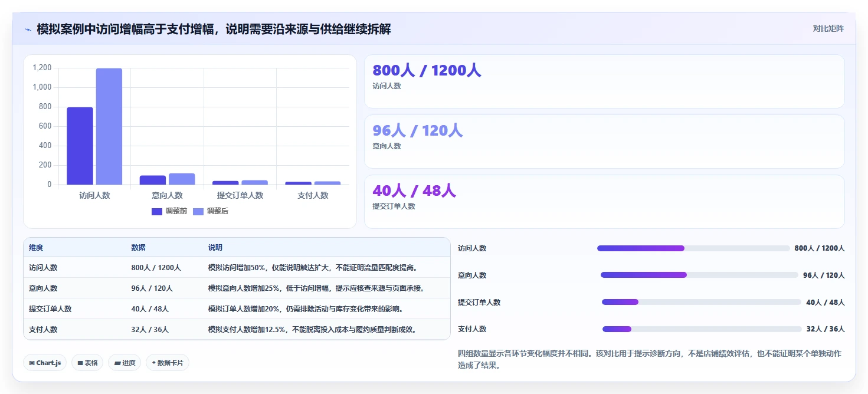This screenshot has height=394, width=868.
Task: Click the 访问人数 progress row label
Action: pos(472,248)
